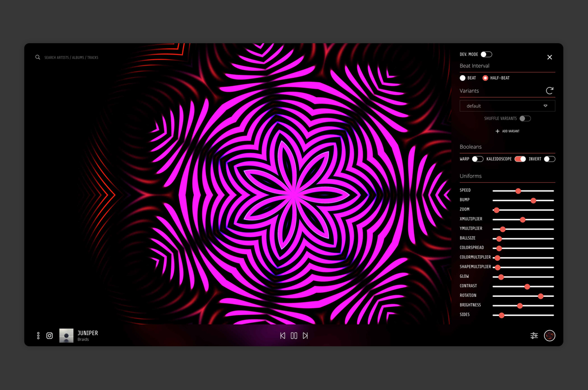Toggle the Shuffle Variants switch

point(525,119)
